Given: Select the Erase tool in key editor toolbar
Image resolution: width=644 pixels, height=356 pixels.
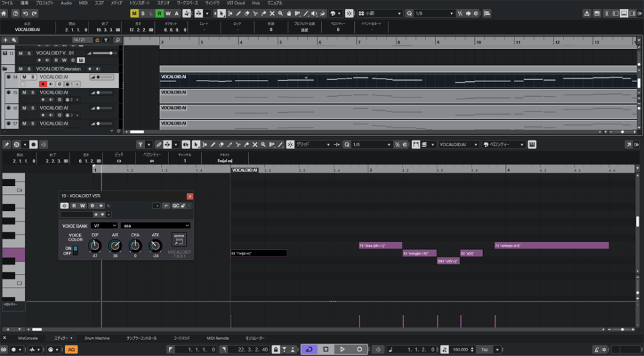Looking at the screenshot, I should click(x=221, y=144).
